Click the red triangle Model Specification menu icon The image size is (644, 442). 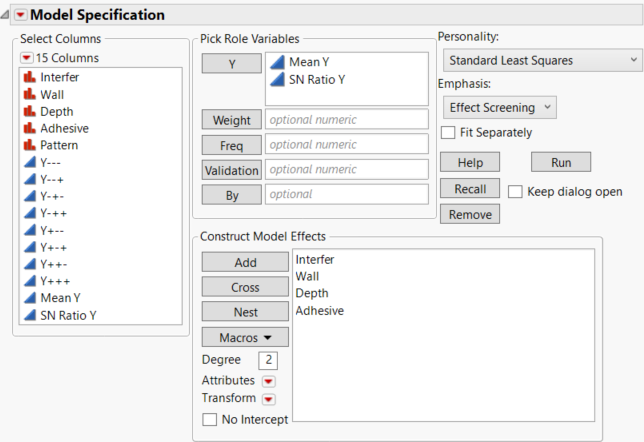tap(20, 15)
